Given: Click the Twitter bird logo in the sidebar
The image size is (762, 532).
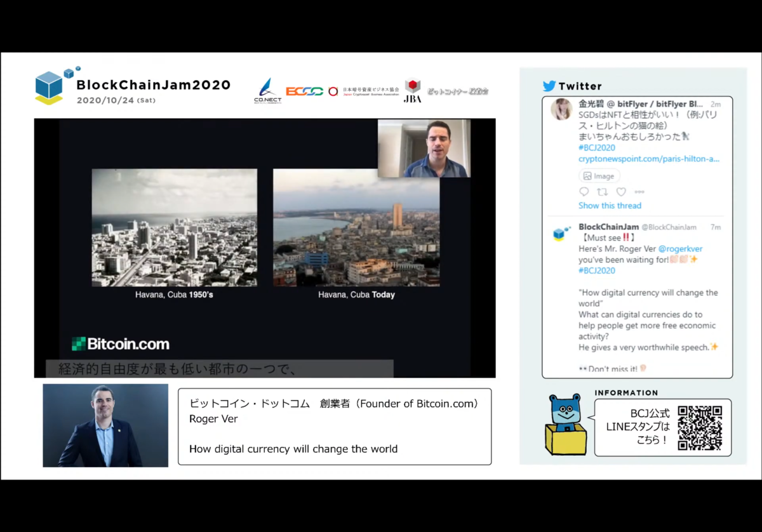Looking at the screenshot, I should point(549,86).
